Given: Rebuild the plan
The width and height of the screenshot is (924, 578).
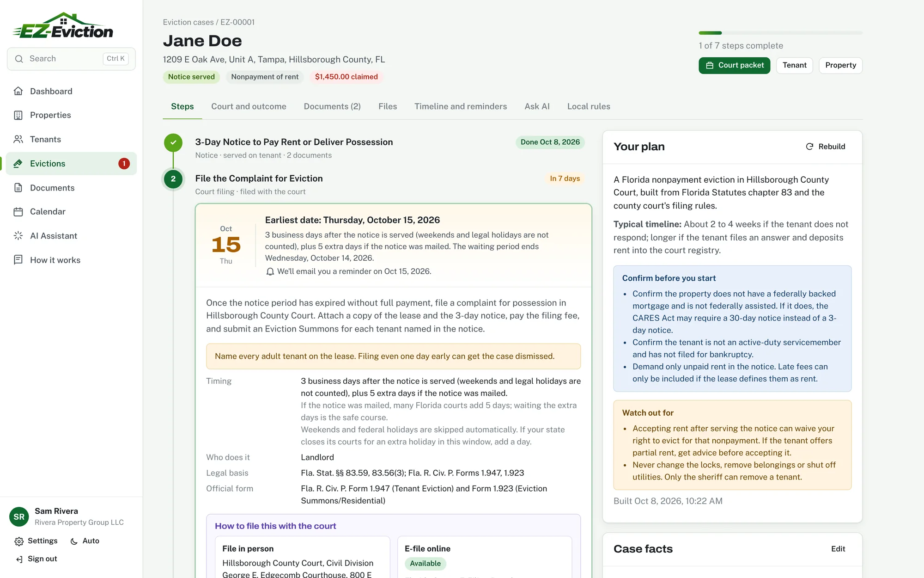Looking at the screenshot, I should coord(825,147).
